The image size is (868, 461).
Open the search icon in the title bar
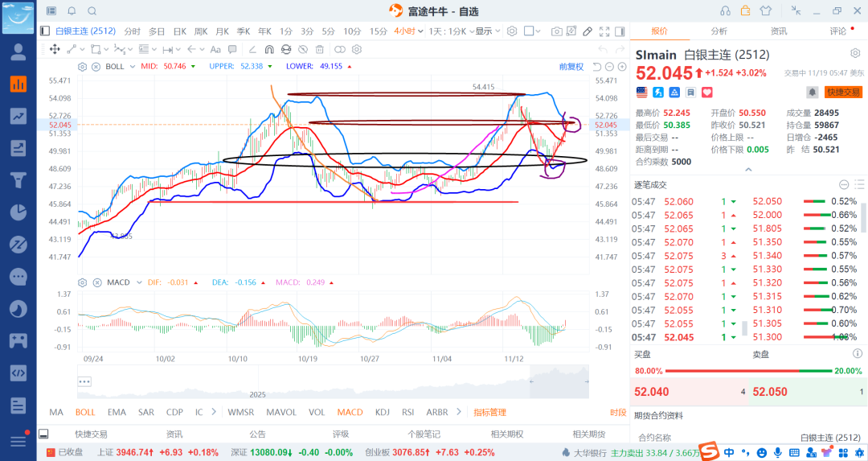coord(92,11)
